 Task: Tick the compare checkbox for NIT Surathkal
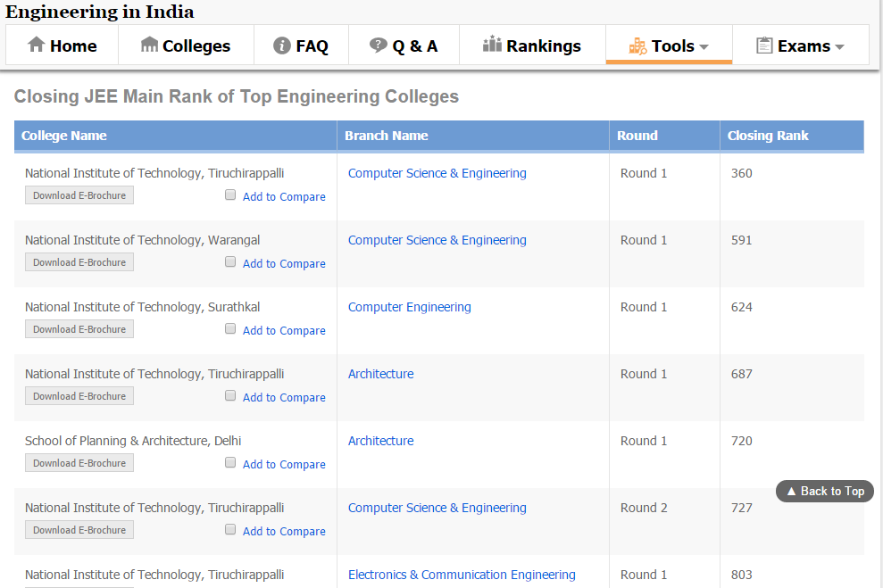(230, 329)
